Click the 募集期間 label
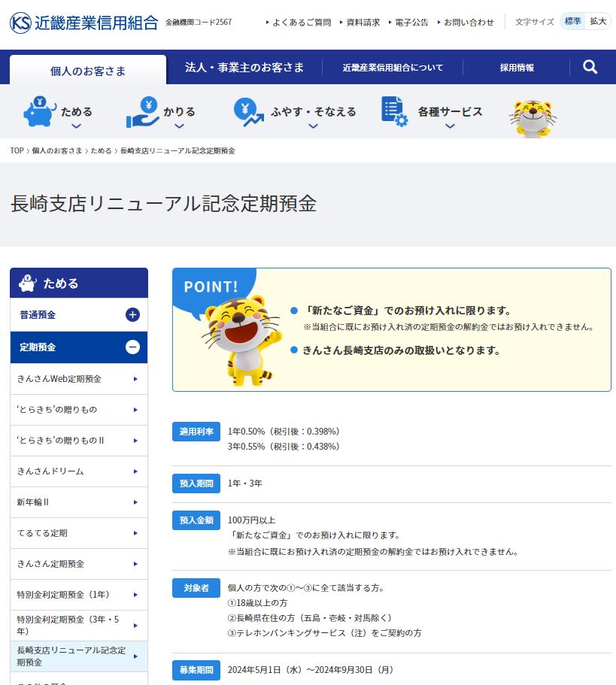This screenshot has height=685, width=616. click(x=196, y=670)
